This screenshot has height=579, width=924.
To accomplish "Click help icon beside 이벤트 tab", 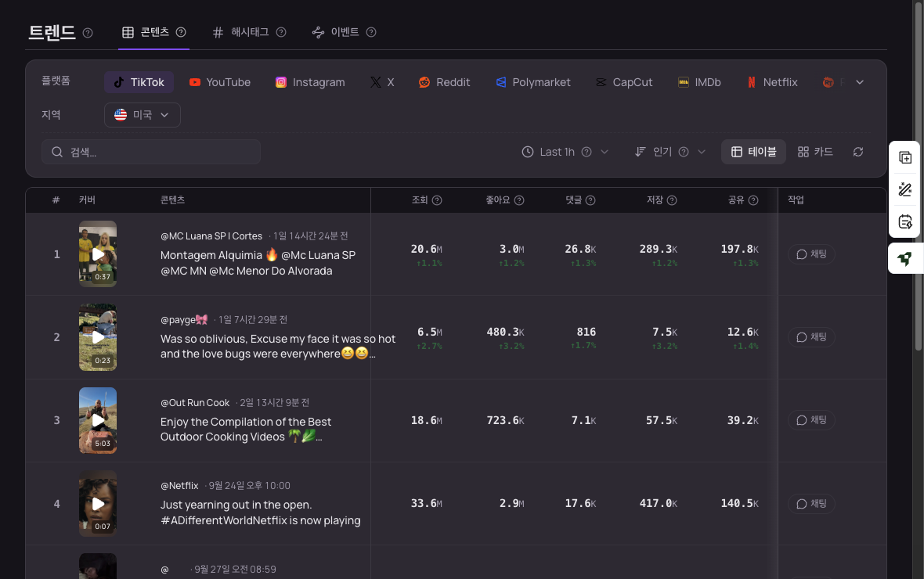I will coord(371,32).
